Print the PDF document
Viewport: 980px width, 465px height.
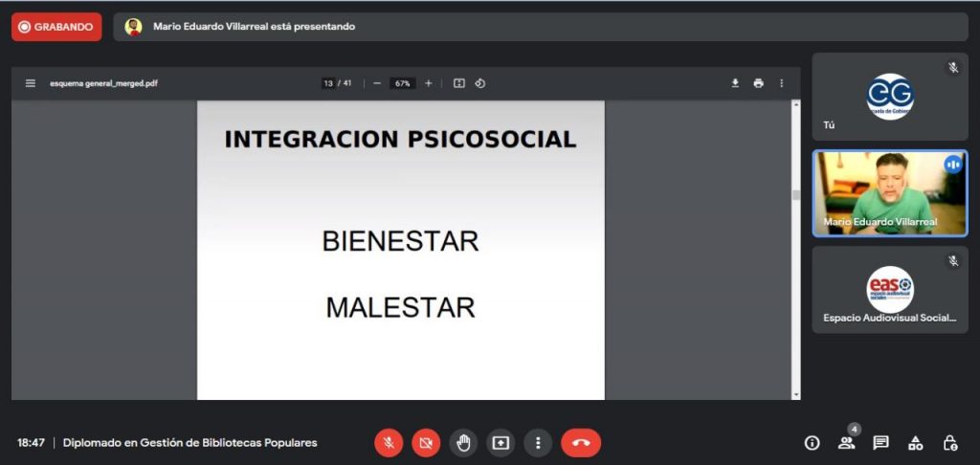pyautogui.click(x=758, y=83)
